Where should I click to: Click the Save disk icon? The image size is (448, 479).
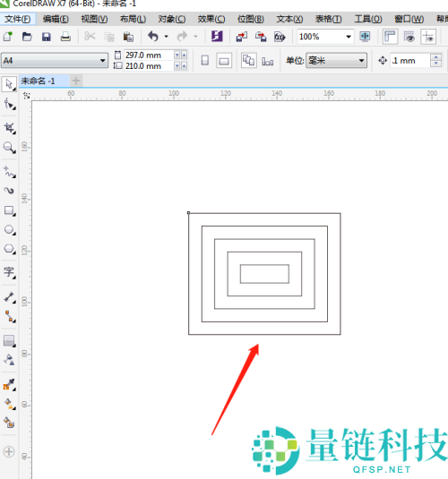(x=47, y=37)
